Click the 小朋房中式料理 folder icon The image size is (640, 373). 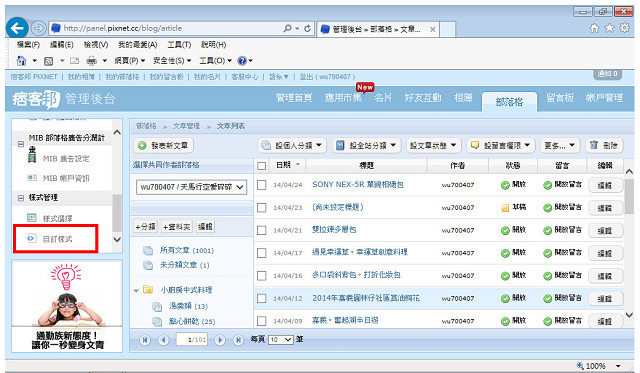click(148, 289)
